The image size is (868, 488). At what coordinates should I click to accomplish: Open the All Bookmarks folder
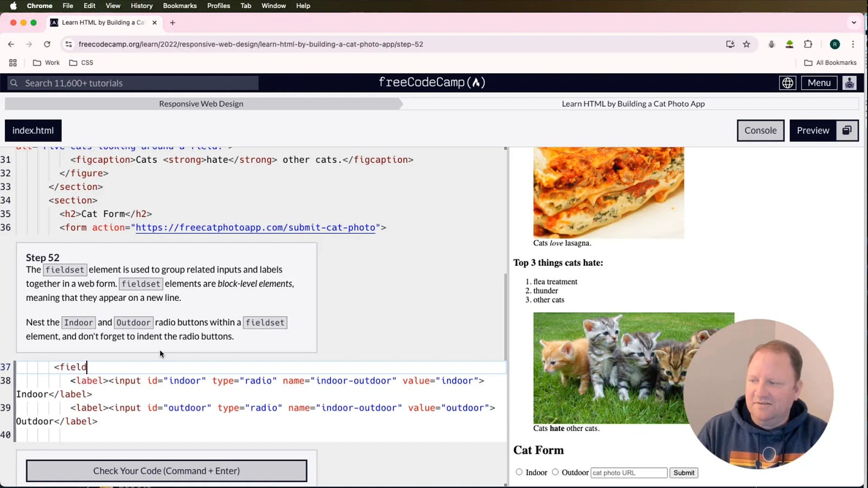830,63
